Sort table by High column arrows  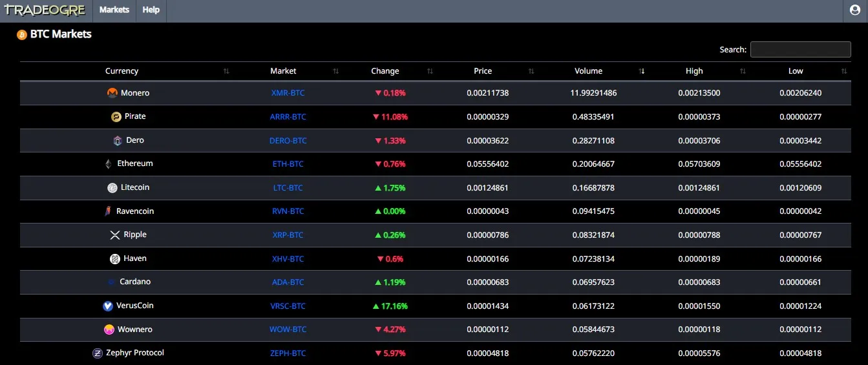743,71
